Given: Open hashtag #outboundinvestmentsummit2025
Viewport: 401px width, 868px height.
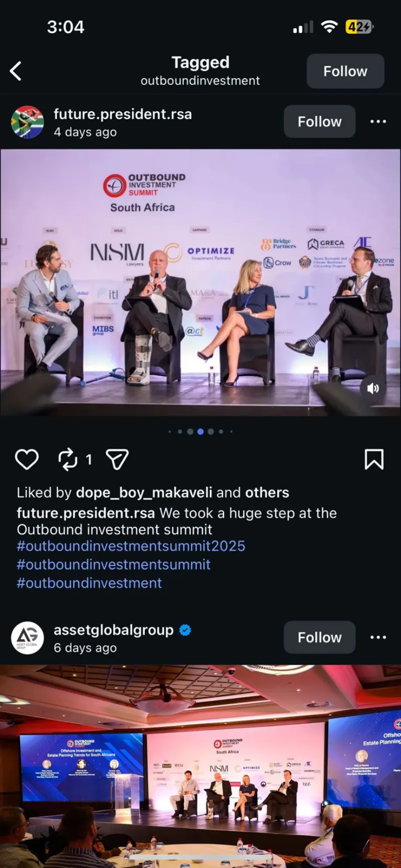Looking at the screenshot, I should click(x=131, y=546).
